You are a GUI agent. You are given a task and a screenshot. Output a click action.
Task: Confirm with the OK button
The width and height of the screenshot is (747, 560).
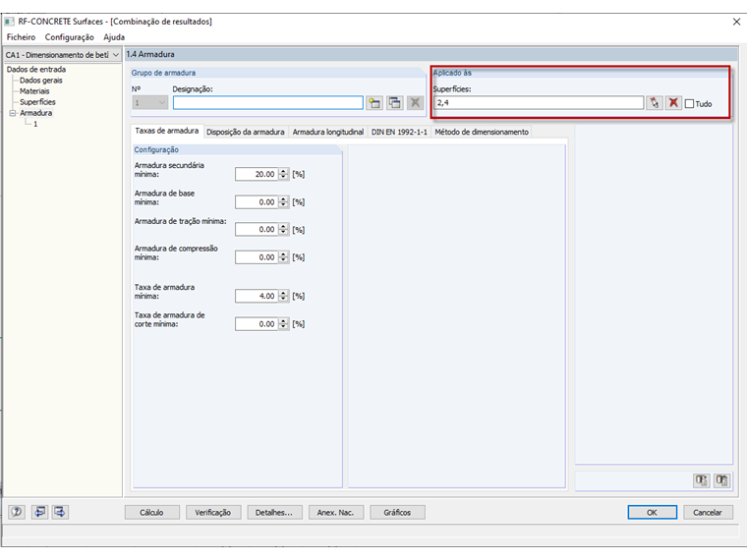(653, 513)
